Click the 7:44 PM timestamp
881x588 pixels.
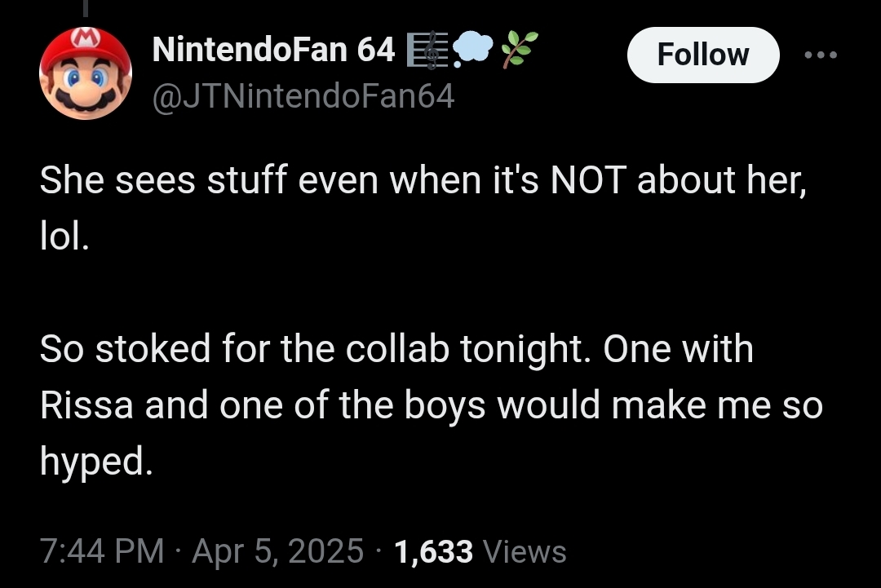(102, 551)
